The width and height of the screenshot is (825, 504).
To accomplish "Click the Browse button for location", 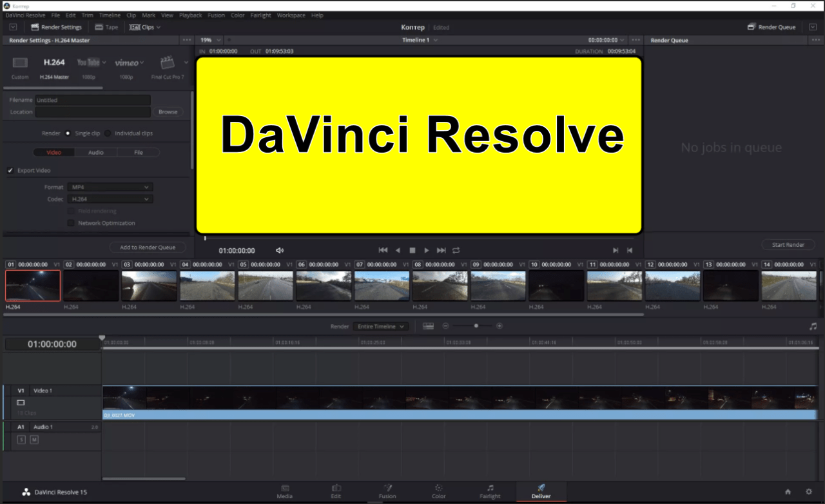I will click(168, 111).
